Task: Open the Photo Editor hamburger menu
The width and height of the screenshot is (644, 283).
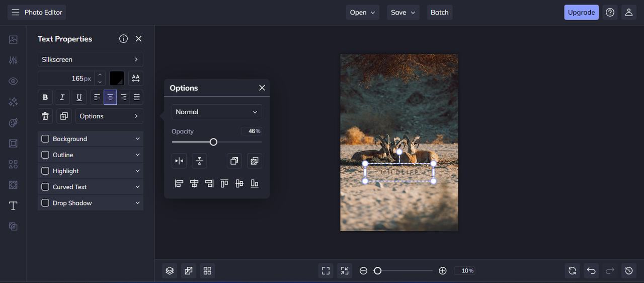Action: [x=37, y=13]
